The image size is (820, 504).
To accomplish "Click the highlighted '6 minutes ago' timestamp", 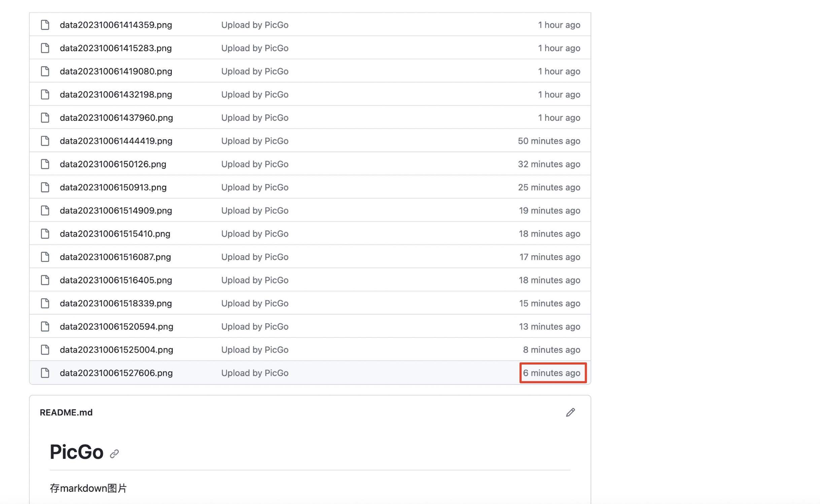I will [551, 373].
